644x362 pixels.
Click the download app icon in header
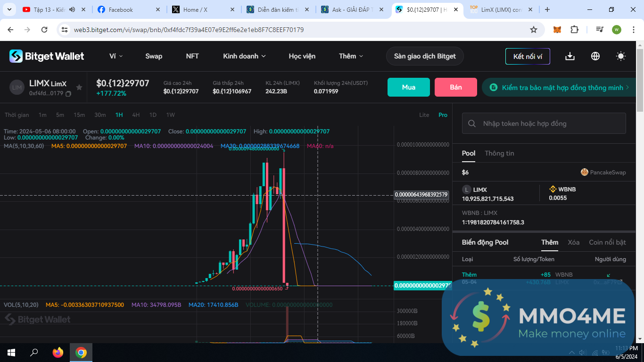pos(570,56)
